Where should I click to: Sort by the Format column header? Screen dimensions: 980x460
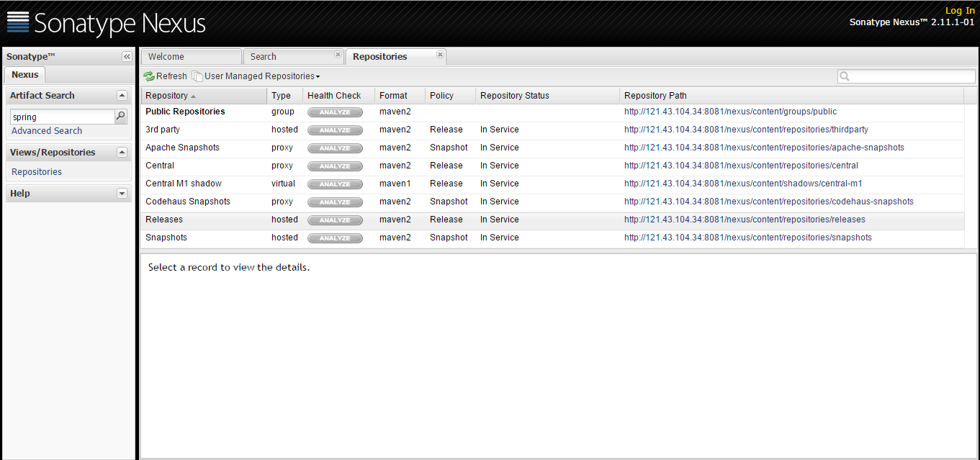coord(400,96)
